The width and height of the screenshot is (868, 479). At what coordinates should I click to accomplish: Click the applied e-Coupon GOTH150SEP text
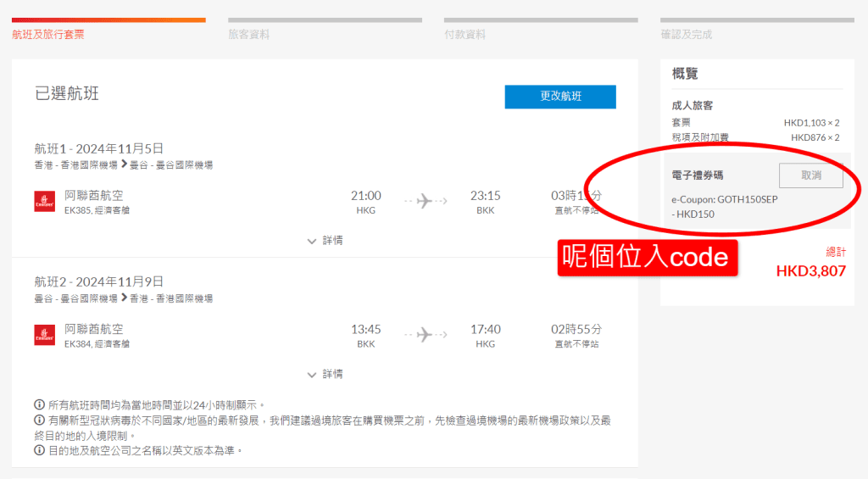point(724,199)
